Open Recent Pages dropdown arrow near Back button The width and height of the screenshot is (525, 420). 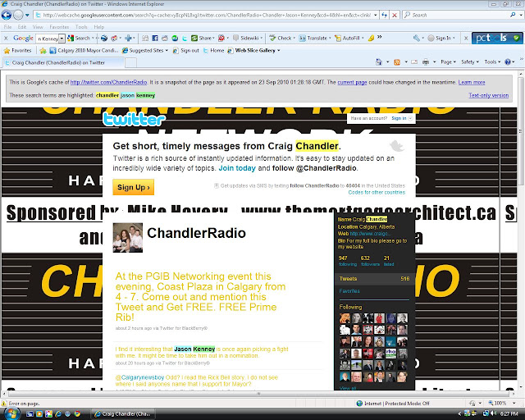[x=27, y=15]
